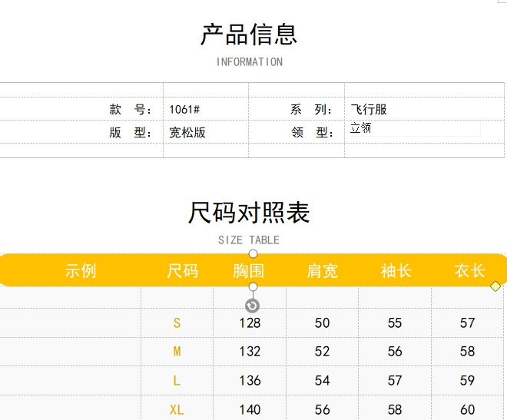Click the 立领 text field

coord(415,128)
